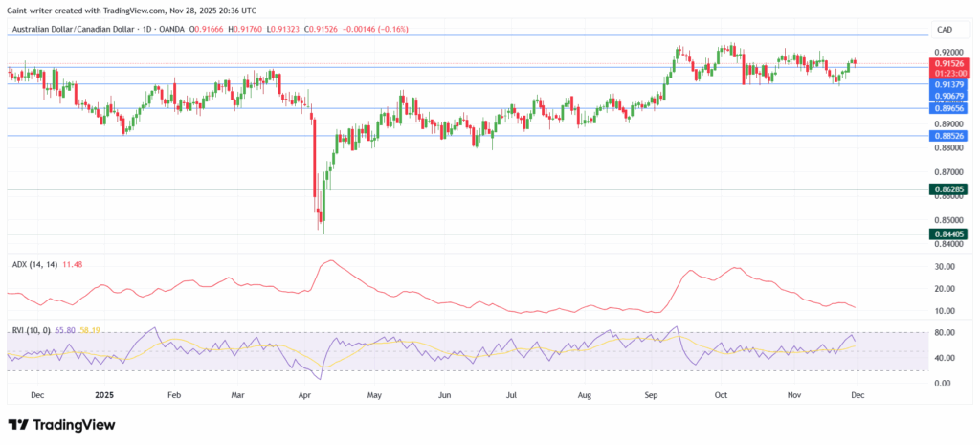Click the Apr label on time axis

305,395
